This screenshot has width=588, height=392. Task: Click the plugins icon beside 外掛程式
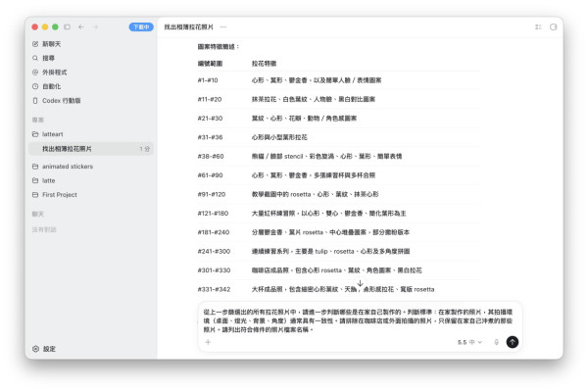click(x=35, y=73)
